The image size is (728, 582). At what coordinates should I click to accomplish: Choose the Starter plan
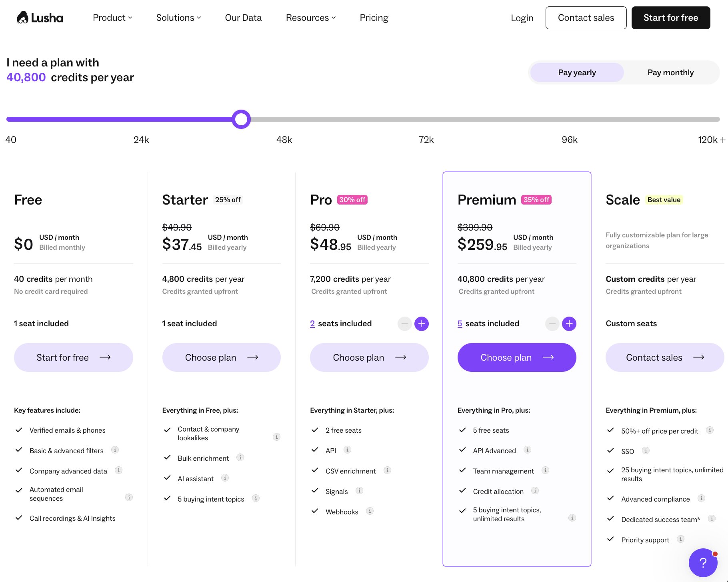click(222, 357)
